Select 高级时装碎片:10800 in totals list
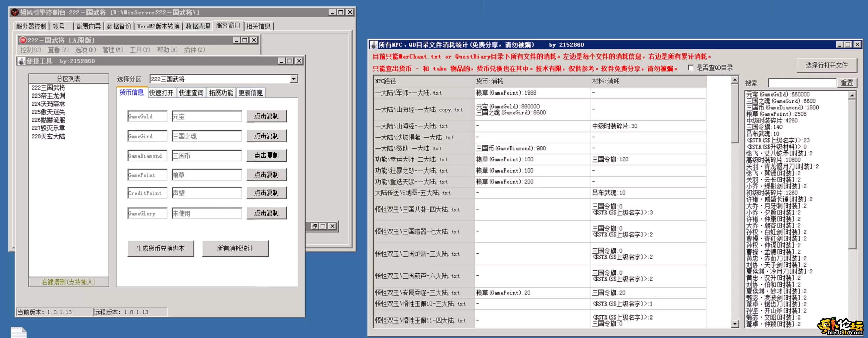The width and height of the screenshot is (868, 338). click(773, 160)
